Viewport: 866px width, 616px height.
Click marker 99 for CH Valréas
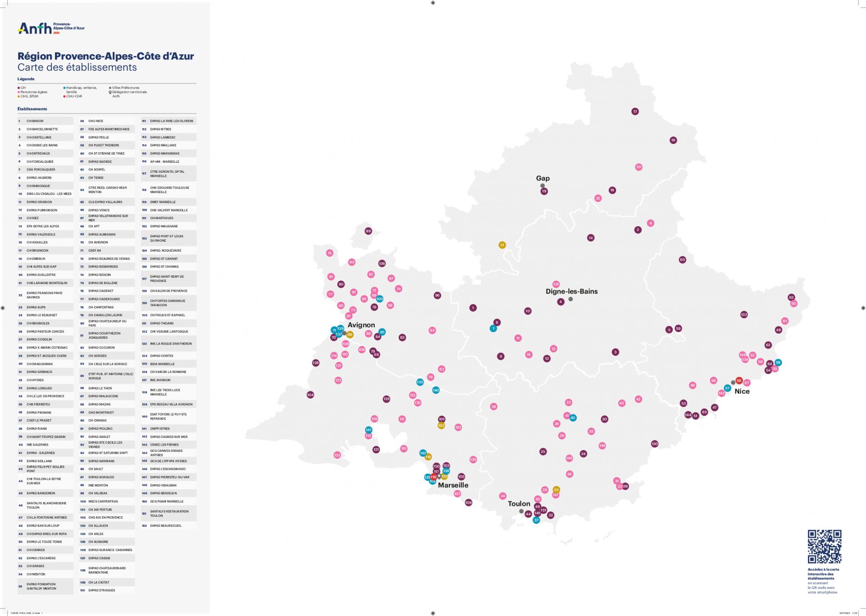368,231
